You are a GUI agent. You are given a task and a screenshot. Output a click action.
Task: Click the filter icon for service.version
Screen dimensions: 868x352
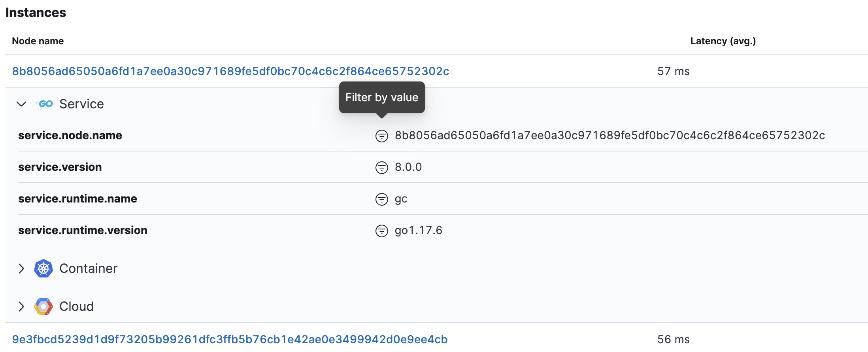coord(381,167)
